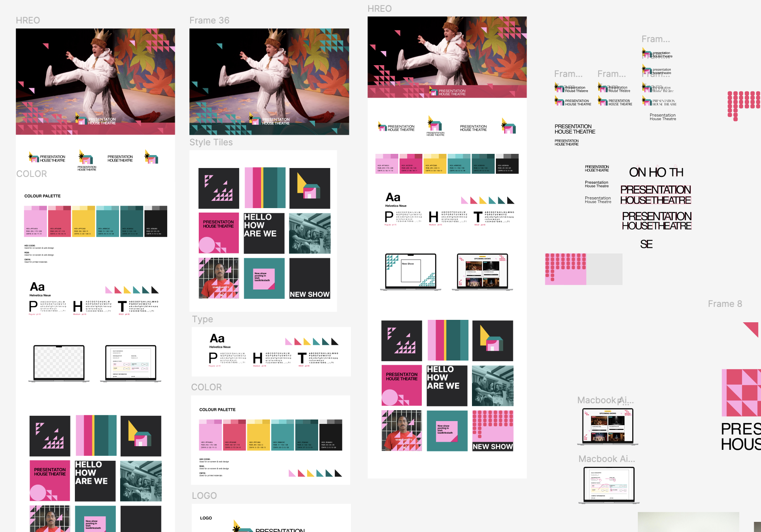Click the laptop mockup showing the New Show box
The image size is (761, 532).
click(x=410, y=271)
